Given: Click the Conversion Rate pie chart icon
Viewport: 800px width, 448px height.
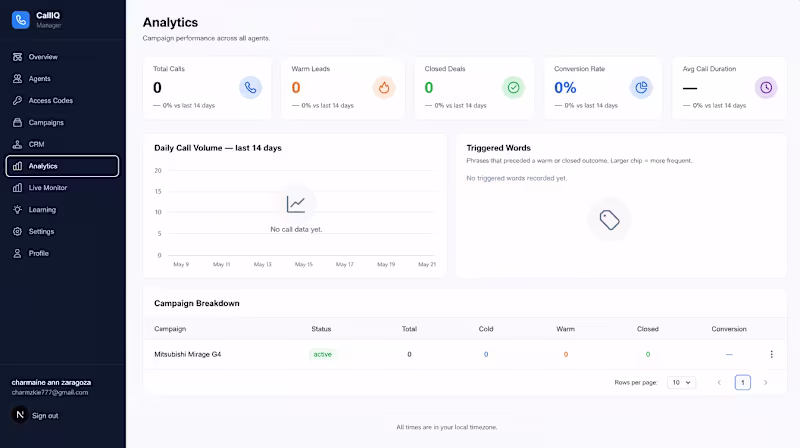Looking at the screenshot, I should coord(641,88).
